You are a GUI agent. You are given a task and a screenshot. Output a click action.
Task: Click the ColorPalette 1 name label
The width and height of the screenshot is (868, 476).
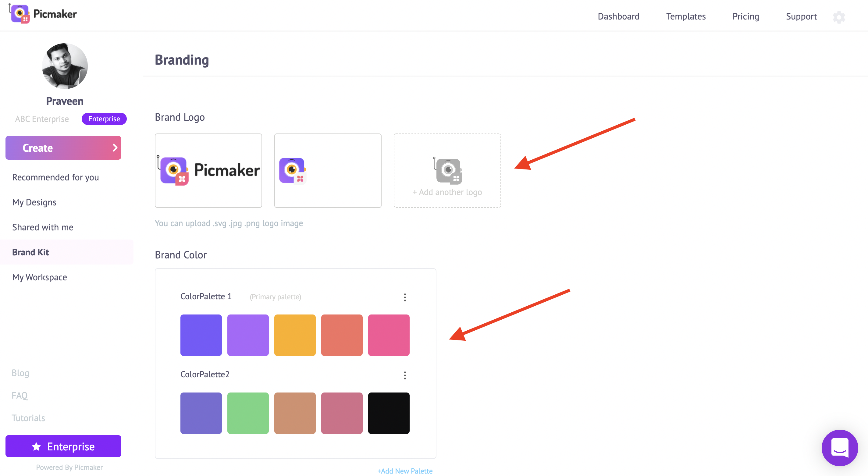206,297
